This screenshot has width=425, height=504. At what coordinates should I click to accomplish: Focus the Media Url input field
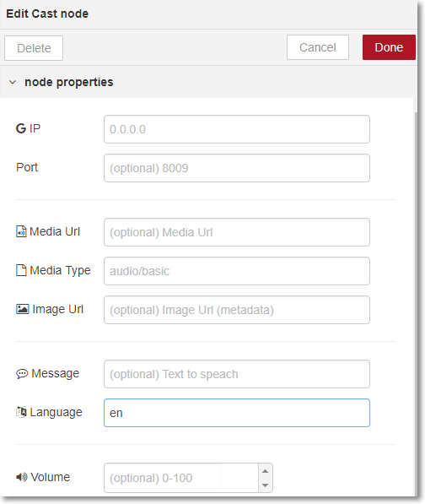[237, 232]
